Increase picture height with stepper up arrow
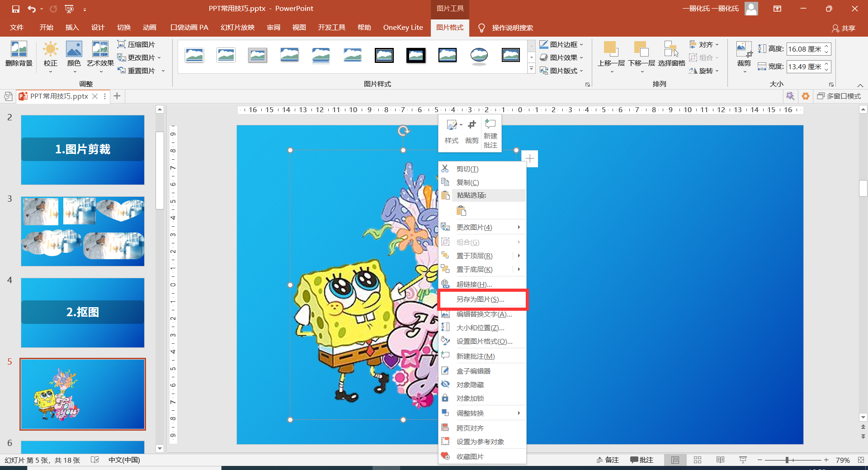The image size is (868, 470). point(827,46)
